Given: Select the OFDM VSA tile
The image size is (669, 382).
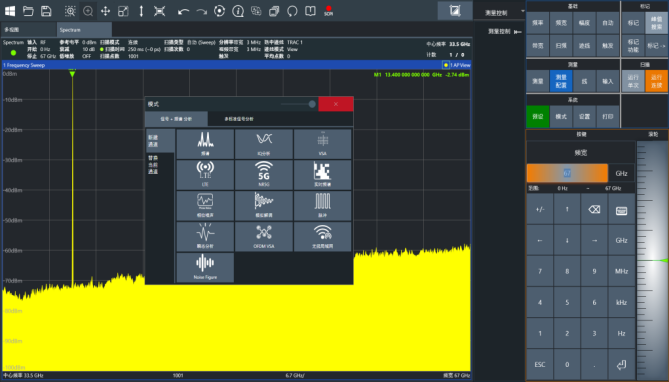Looking at the screenshot, I should (x=264, y=236).
